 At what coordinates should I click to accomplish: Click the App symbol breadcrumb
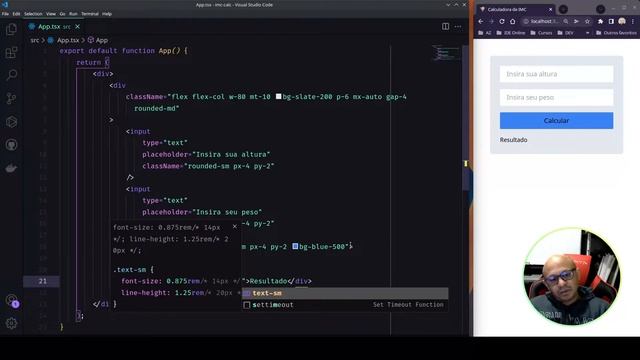tap(98, 40)
